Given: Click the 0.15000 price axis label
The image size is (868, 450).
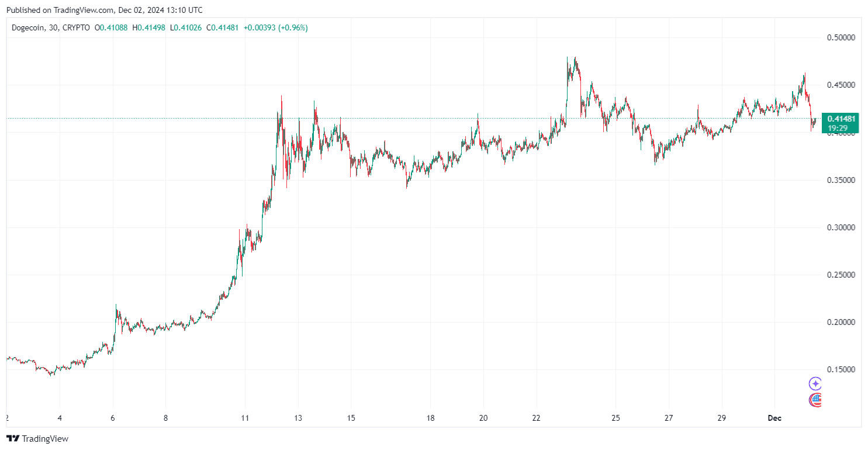Looking at the screenshot, I should 841,369.
